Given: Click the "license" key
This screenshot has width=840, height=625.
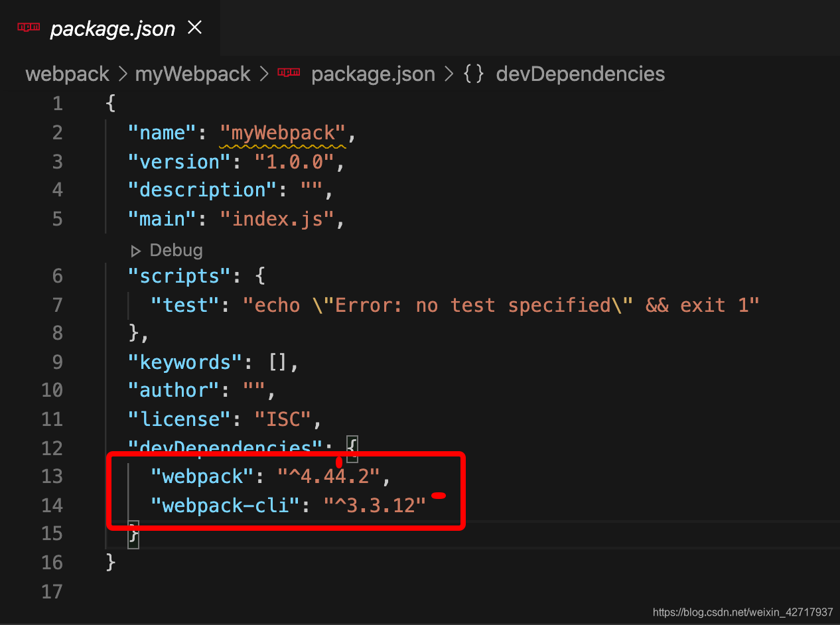Looking at the screenshot, I should [x=180, y=419].
